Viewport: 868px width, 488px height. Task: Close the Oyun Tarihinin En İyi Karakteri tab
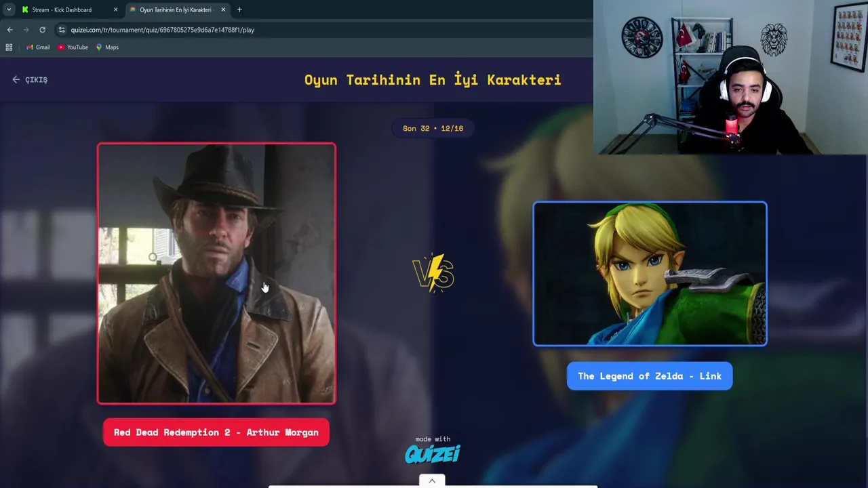tap(223, 9)
